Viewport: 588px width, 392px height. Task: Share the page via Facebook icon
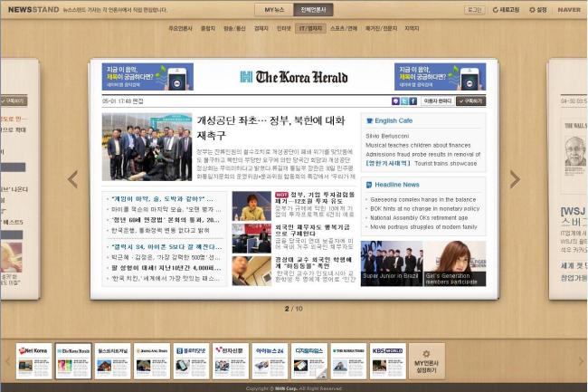[x=413, y=100]
